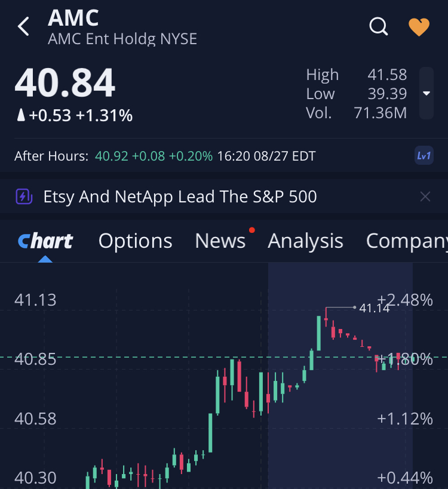Tap the lightning news flash icon
The height and width of the screenshot is (489, 448).
[x=24, y=196]
